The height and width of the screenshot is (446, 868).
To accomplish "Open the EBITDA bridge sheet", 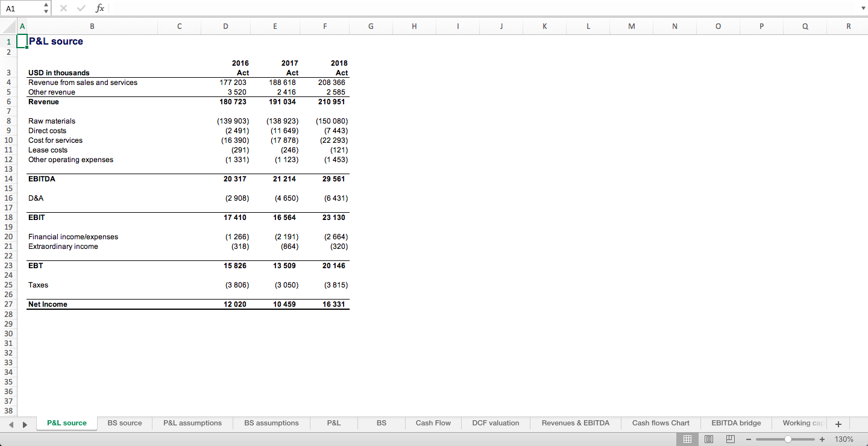I will (736, 423).
